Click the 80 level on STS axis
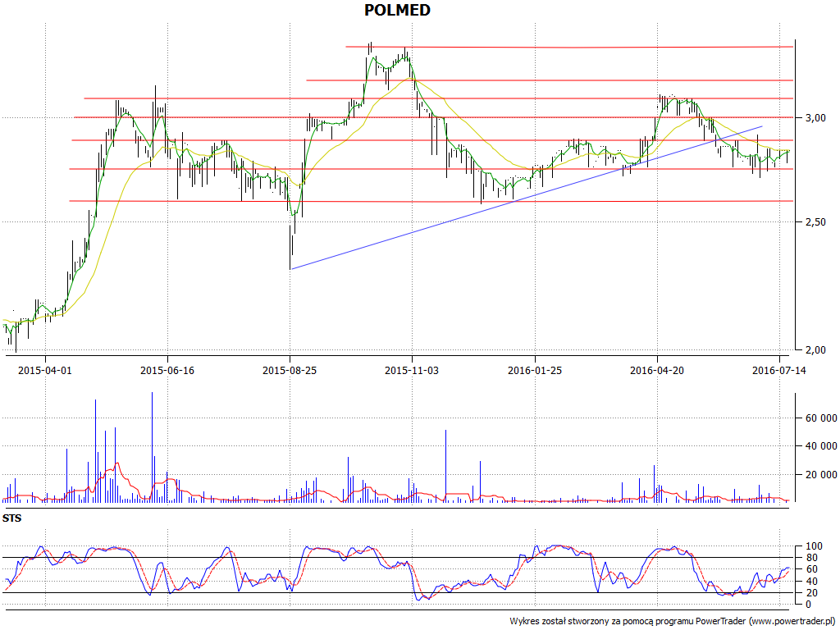The width and height of the screenshot is (840, 630). point(811,558)
